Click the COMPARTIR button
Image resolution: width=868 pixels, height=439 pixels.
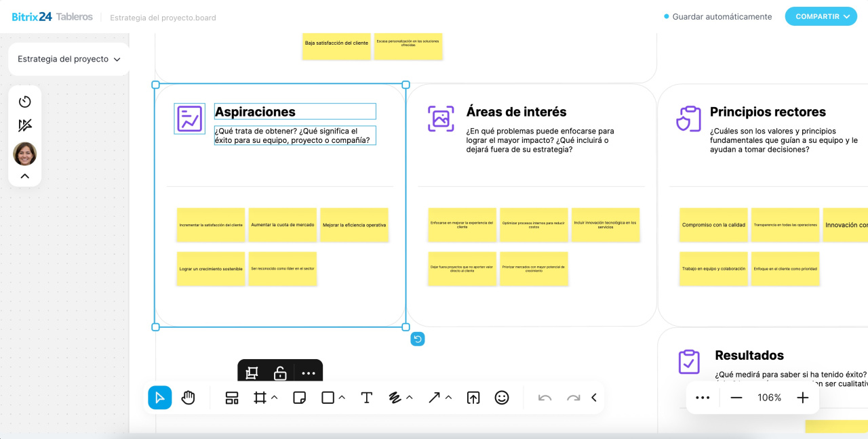(x=821, y=16)
